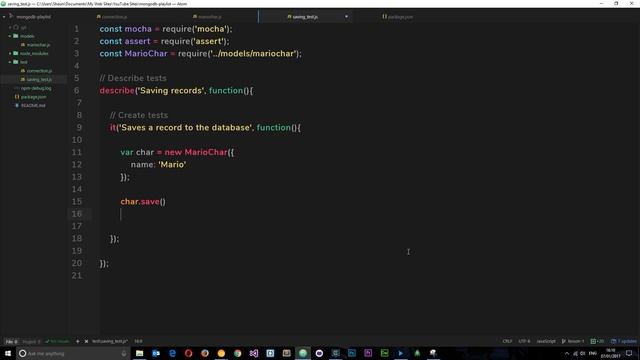
Task: Click the volume icon in system tray
Action: click(583, 353)
